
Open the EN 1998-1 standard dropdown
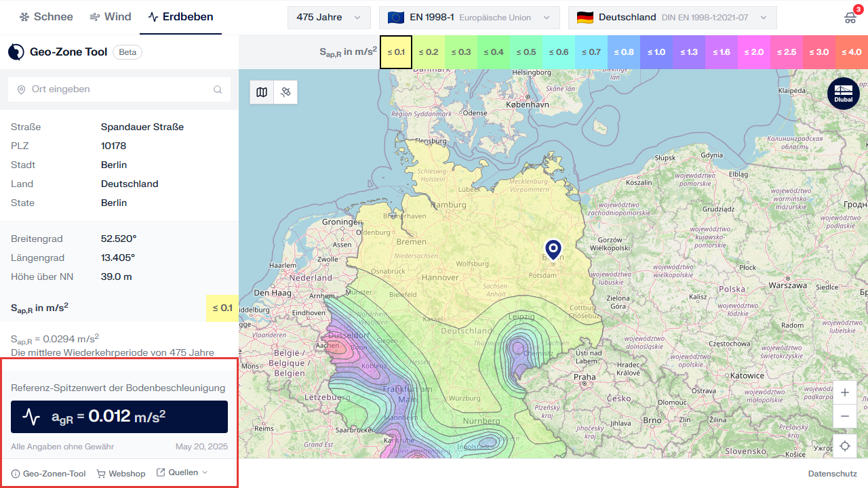click(x=469, y=18)
